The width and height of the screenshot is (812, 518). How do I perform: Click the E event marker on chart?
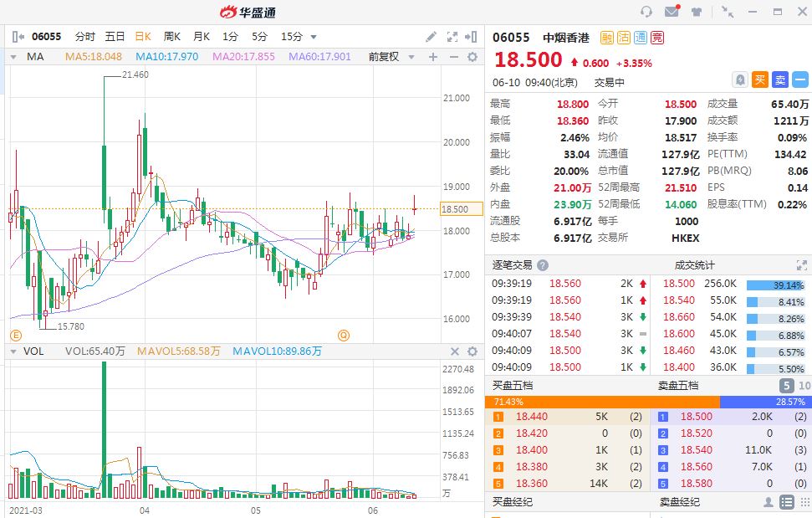point(16,335)
